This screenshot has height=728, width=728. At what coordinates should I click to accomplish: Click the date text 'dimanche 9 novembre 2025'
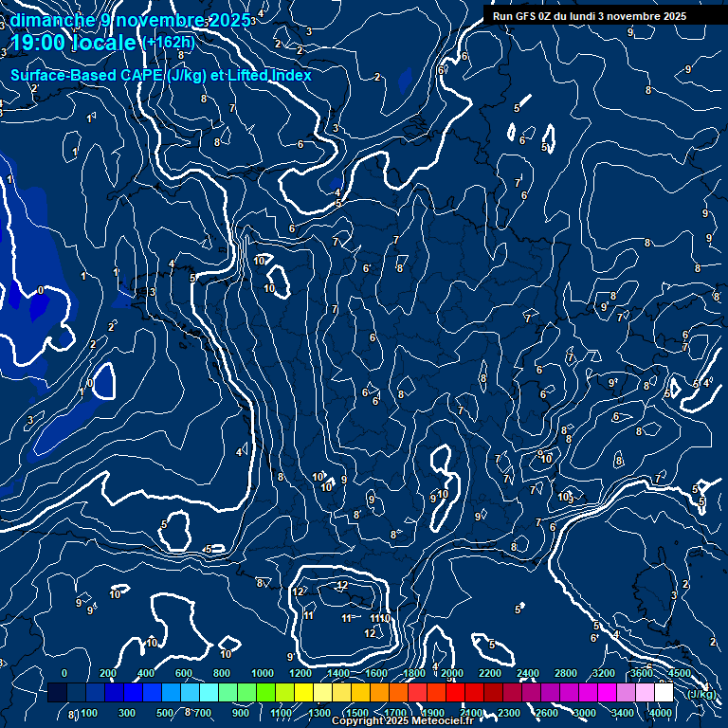coord(131,21)
